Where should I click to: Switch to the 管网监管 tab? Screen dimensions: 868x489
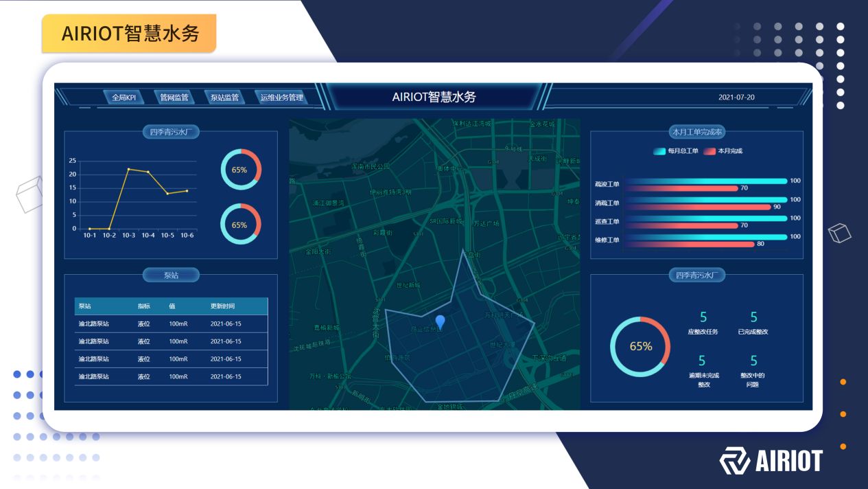[x=174, y=98]
